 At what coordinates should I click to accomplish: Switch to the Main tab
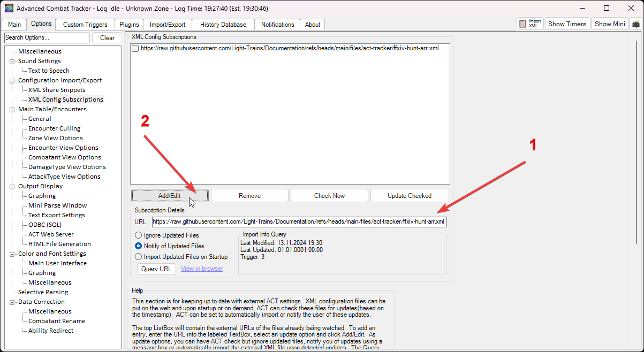click(x=14, y=25)
